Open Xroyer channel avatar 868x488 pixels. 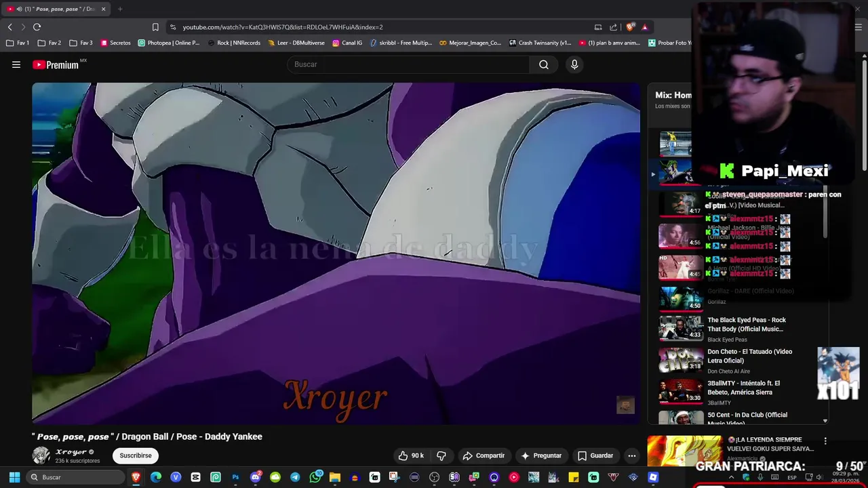point(41,455)
